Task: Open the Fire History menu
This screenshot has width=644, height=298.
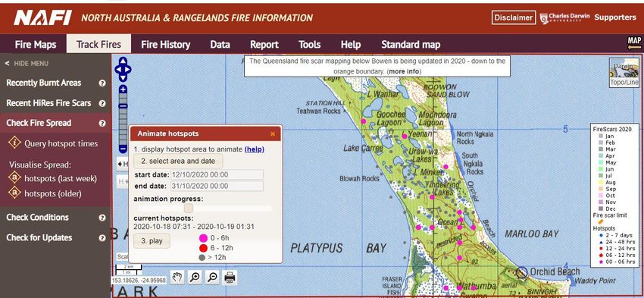Action: pos(165,45)
